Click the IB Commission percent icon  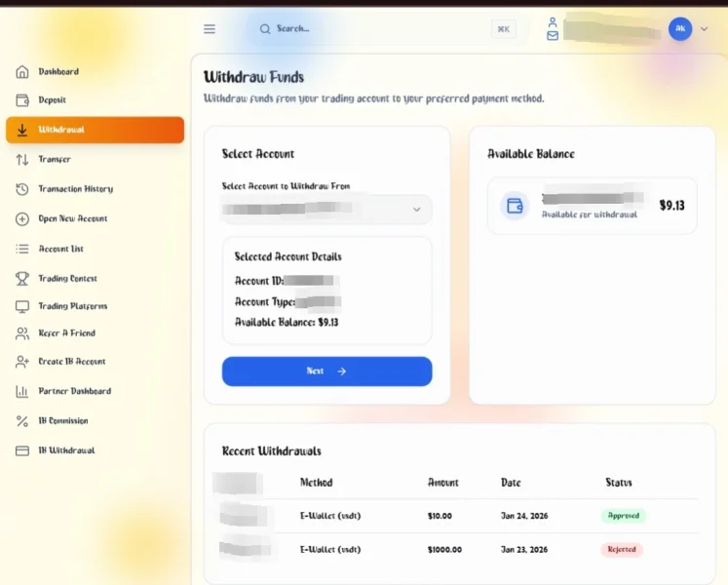pyautogui.click(x=21, y=421)
